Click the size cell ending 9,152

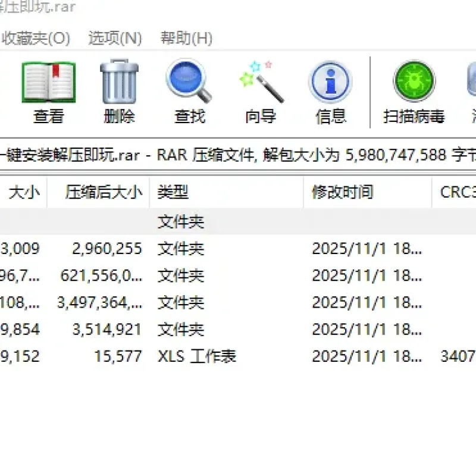click(x=20, y=356)
